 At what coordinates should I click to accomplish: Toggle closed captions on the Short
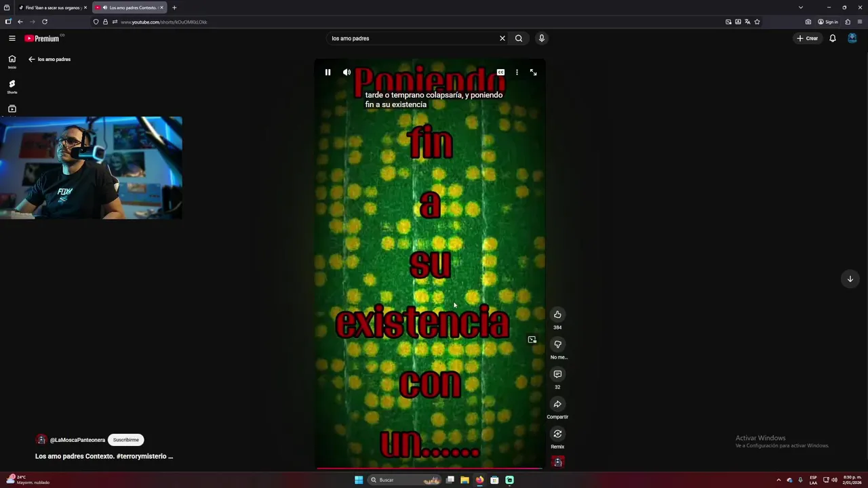(x=500, y=73)
